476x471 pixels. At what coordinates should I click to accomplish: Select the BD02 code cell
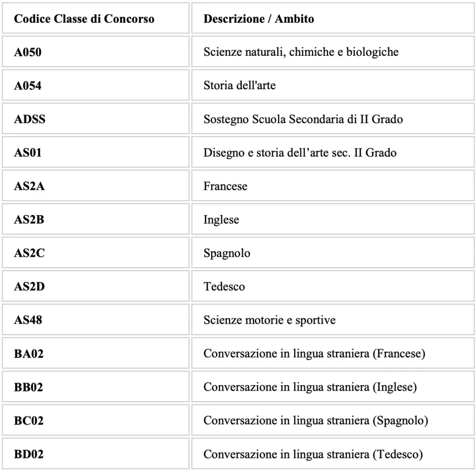96,454
